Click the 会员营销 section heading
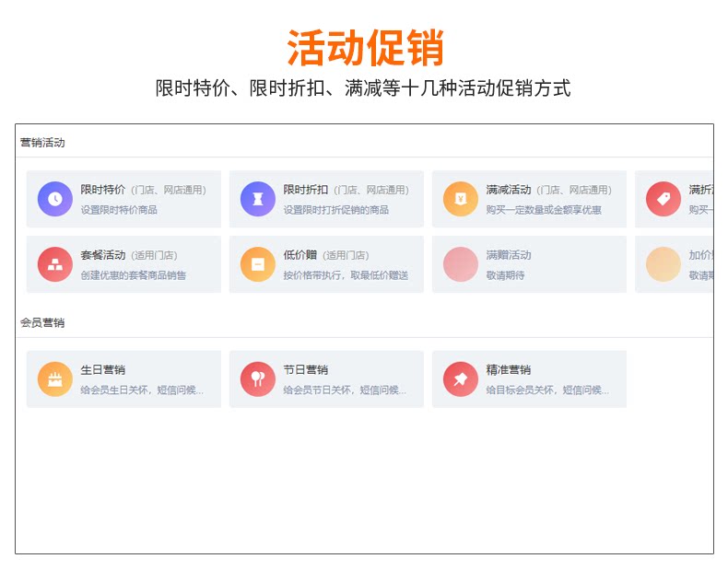 [x=42, y=322]
